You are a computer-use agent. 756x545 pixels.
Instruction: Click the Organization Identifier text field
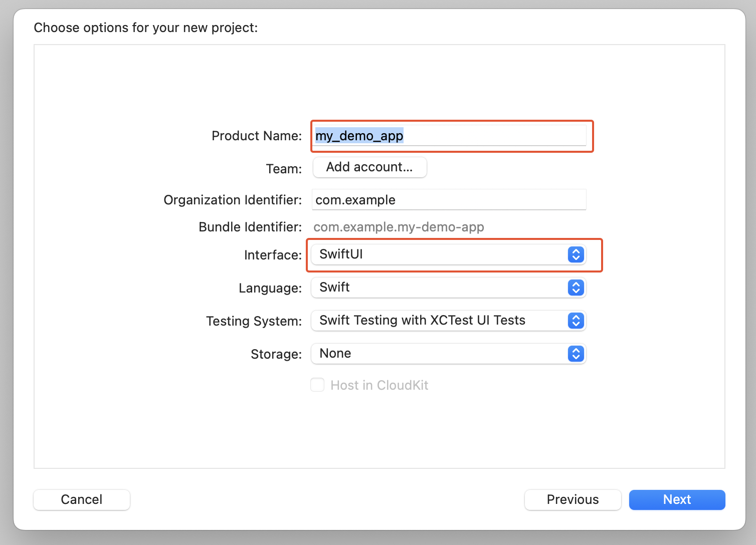click(449, 200)
